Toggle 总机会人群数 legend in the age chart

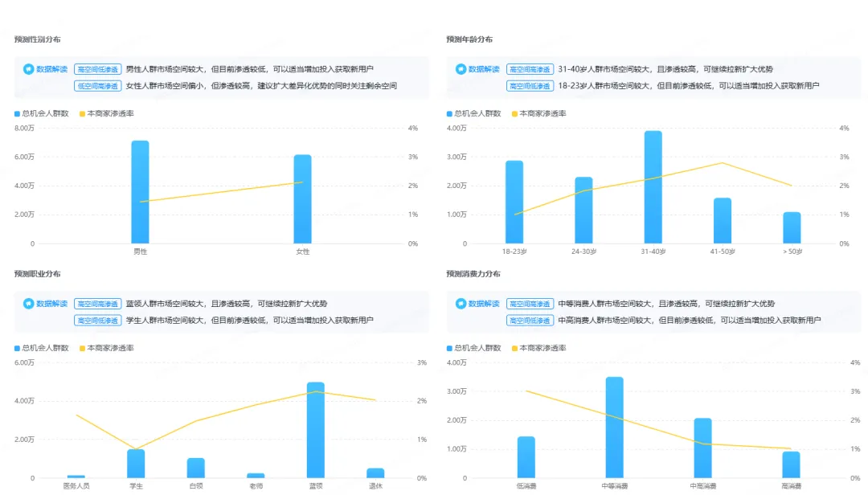tap(474, 113)
